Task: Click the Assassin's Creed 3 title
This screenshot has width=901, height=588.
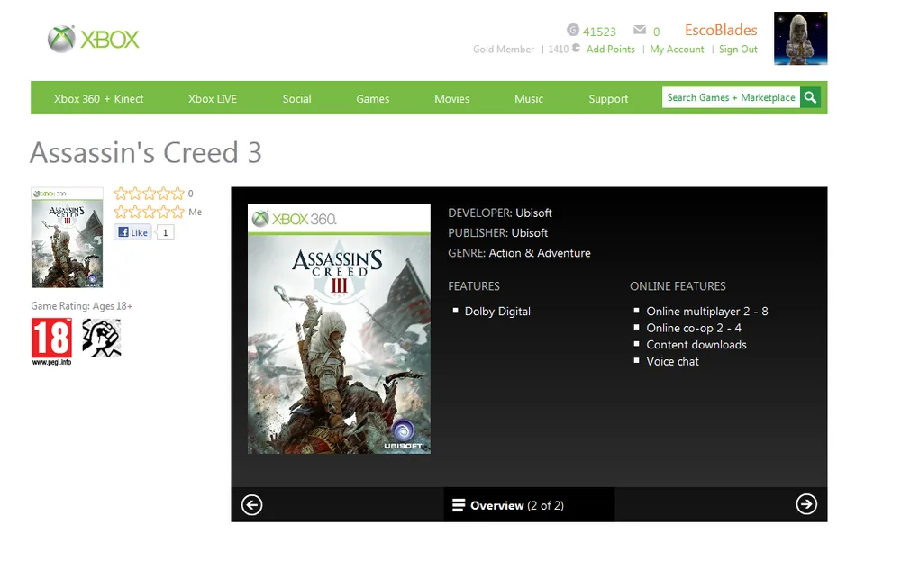Action: 146,153
